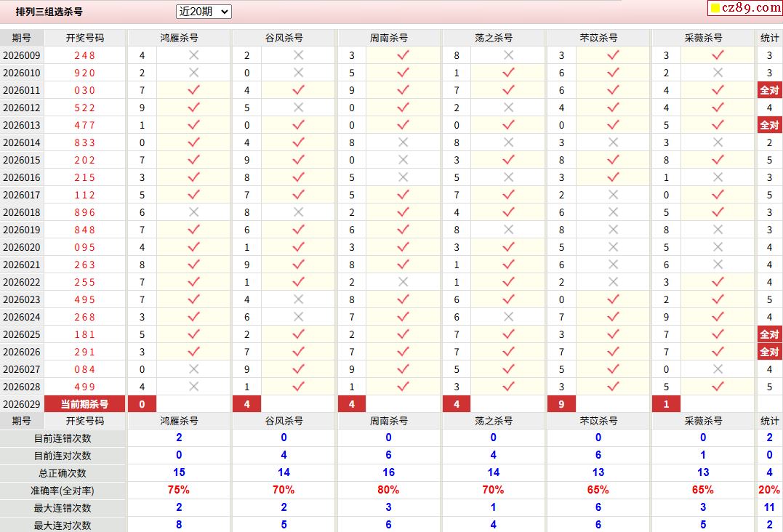
Task: Click the 准确率(全对率) row label
Action: point(63,491)
